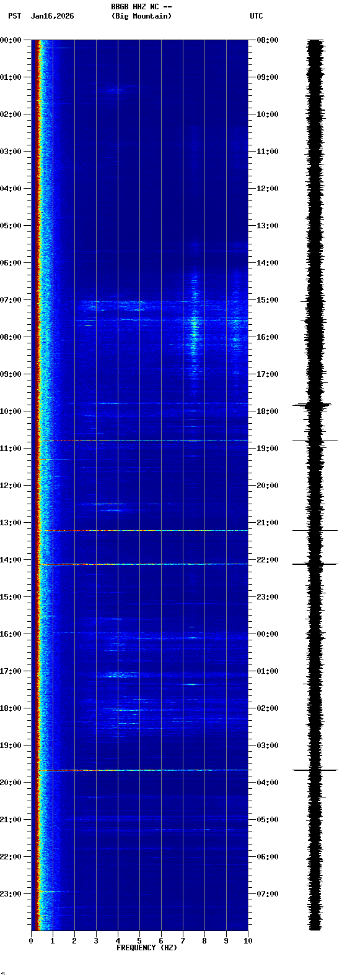Click UTC axis label '12:00'

pos(268,189)
